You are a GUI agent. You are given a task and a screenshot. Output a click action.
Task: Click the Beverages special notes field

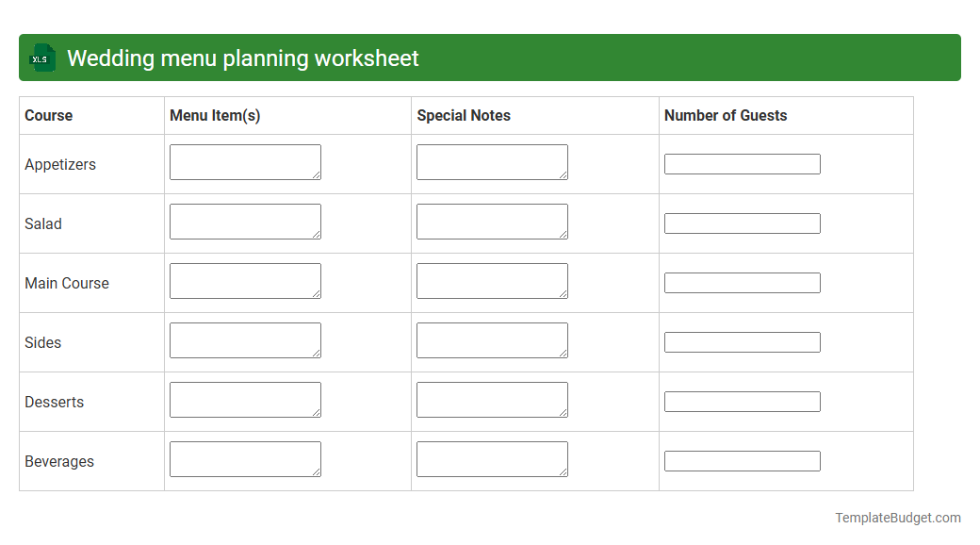click(x=492, y=458)
